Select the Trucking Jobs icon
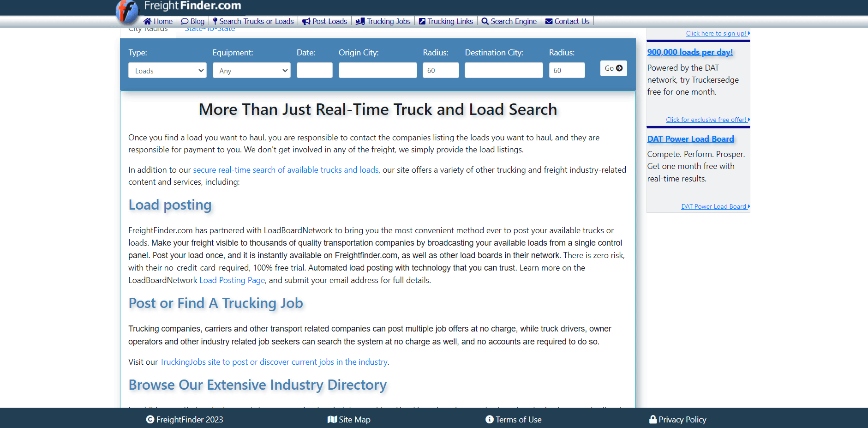The height and width of the screenshot is (428, 868). tap(361, 21)
